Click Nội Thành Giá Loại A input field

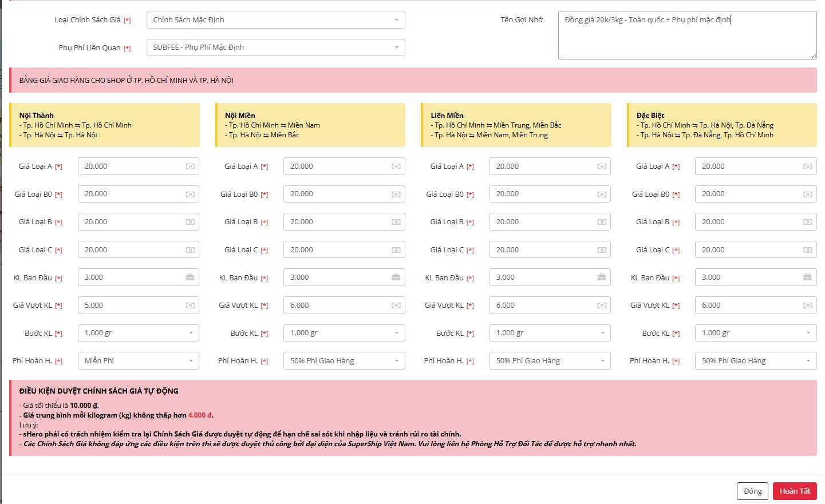[139, 166]
